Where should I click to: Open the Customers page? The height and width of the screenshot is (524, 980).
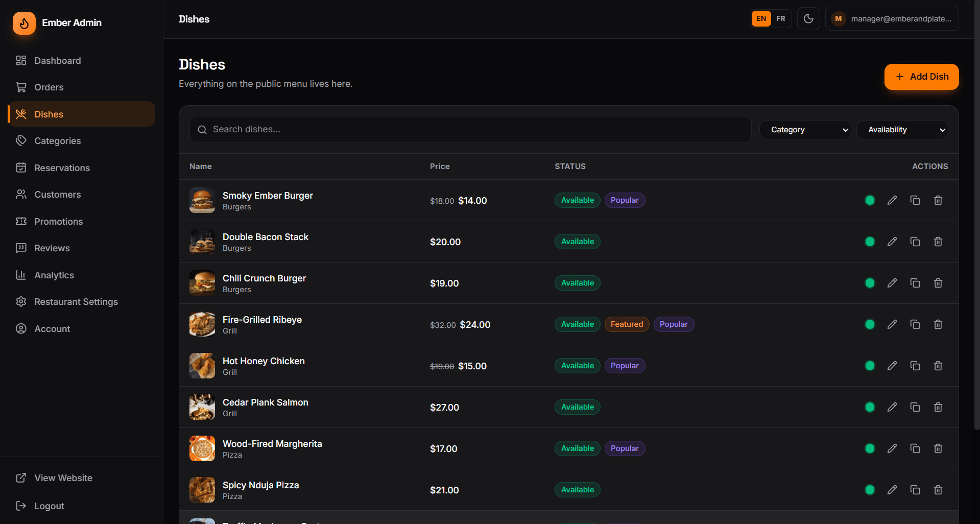pos(81,195)
